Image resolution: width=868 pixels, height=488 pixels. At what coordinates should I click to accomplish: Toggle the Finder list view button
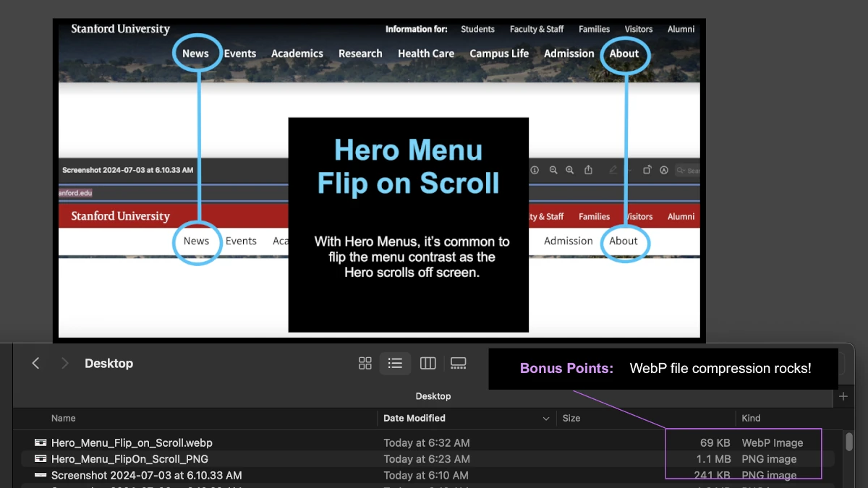click(x=395, y=364)
